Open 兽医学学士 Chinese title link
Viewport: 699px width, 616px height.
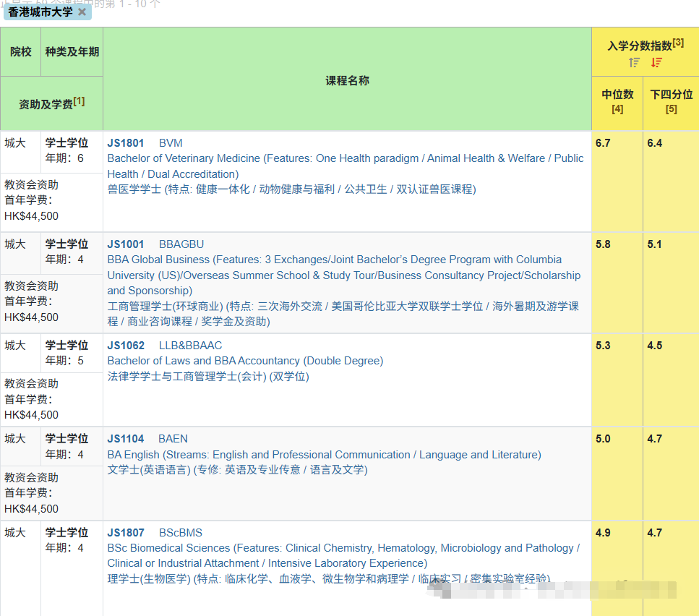[291, 189]
